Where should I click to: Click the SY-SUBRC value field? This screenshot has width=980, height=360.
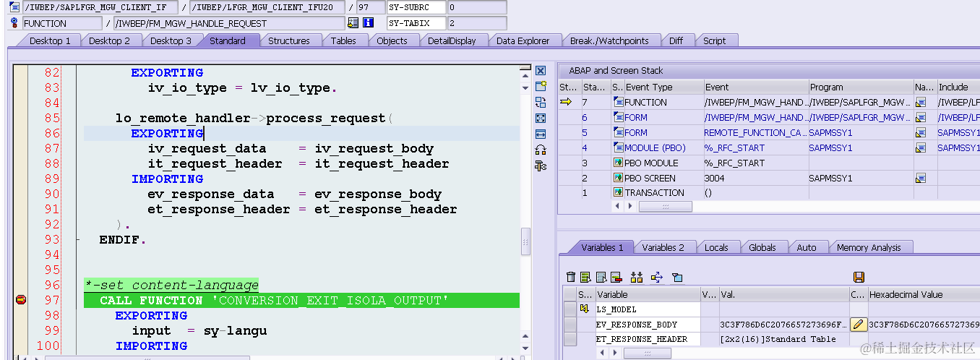[476, 7]
